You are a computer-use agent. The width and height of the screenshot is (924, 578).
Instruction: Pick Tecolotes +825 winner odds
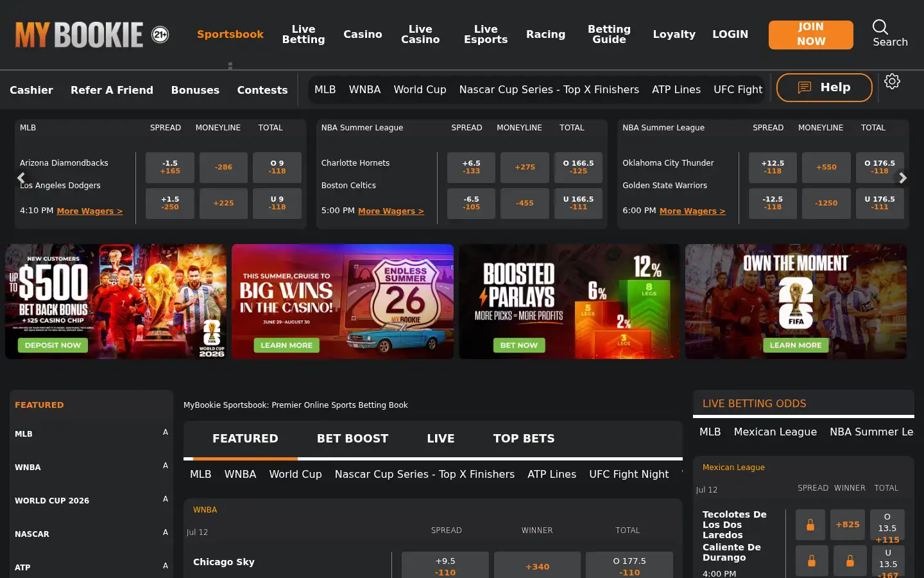pos(848,525)
